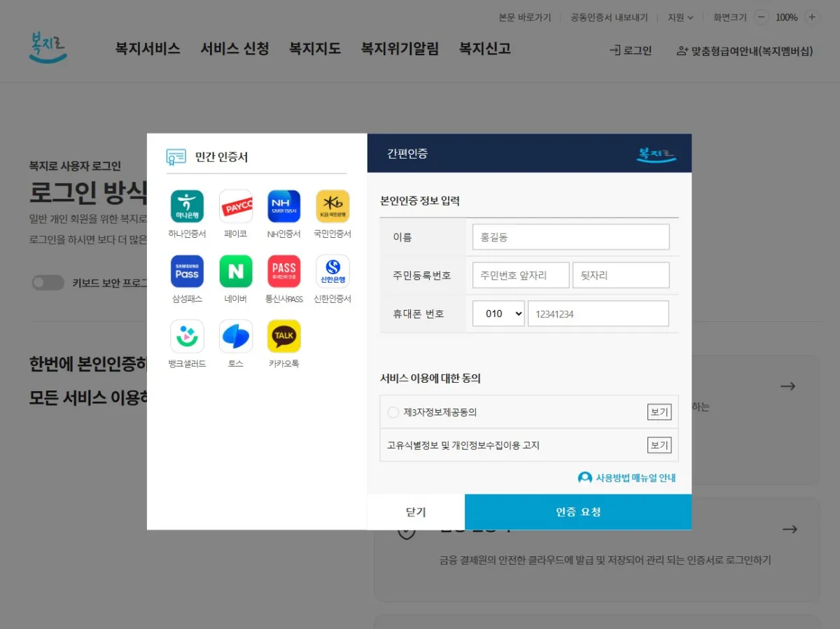Click the 간편인증 dialog title text
The image size is (840, 629).
click(x=407, y=154)
